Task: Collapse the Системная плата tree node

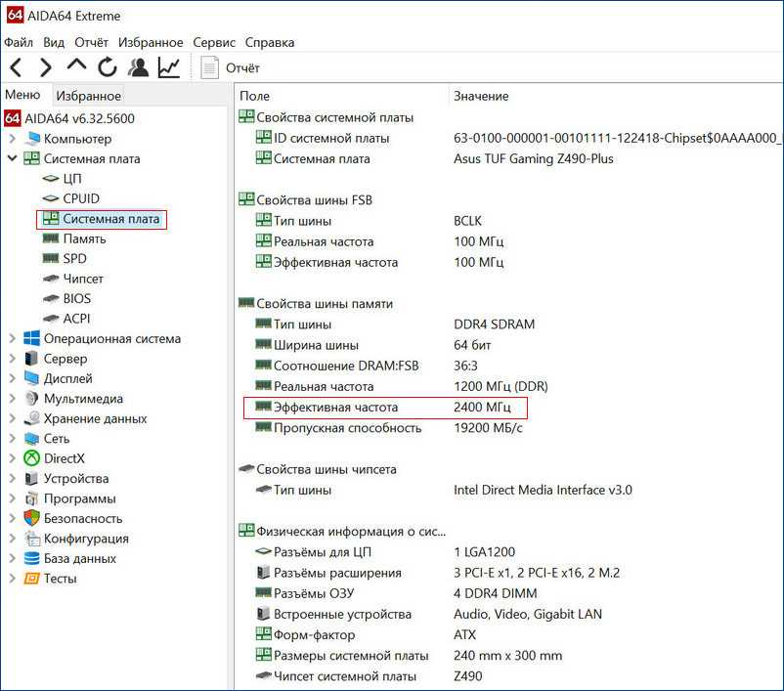Action: tap(12, 158)
